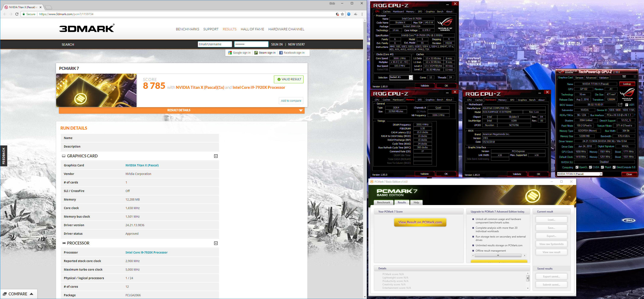The width and height of the screenshot is (644, 299).
Task: Click the View raw SystemInfo button
Action: [x=551, y=244]
